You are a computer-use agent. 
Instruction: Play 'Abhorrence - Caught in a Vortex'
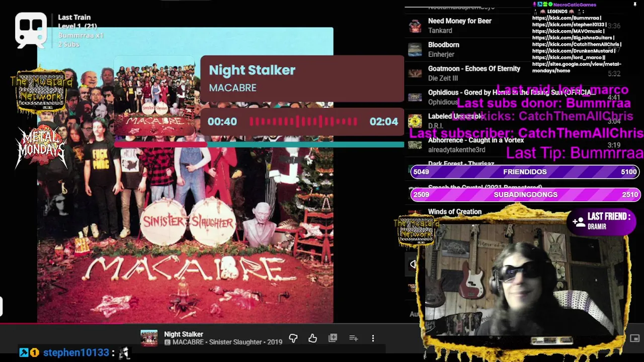[x=475, y=140]
